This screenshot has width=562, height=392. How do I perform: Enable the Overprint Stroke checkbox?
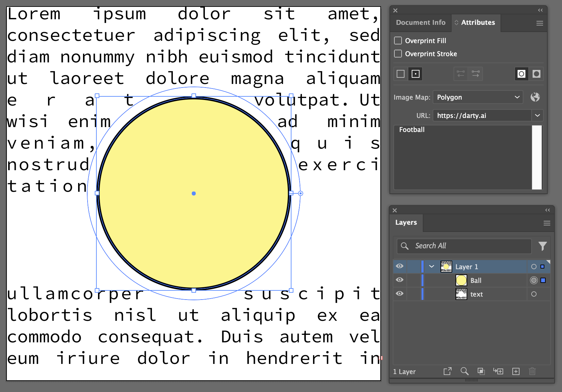(x=398, y=54)
